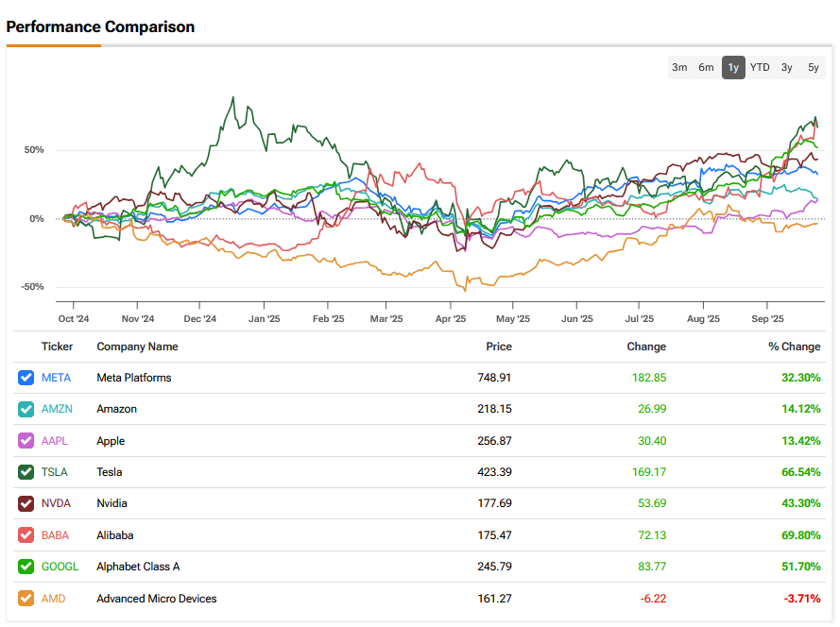Click the Apple price 256.87
The width and height of the screenshot is (840, 627).
coord(494,441)
